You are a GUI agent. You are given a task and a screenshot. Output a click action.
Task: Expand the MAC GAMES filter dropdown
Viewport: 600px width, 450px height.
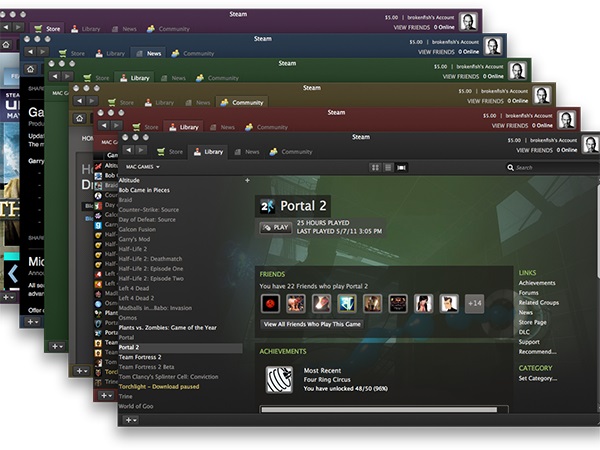click(x=143, y=167)
